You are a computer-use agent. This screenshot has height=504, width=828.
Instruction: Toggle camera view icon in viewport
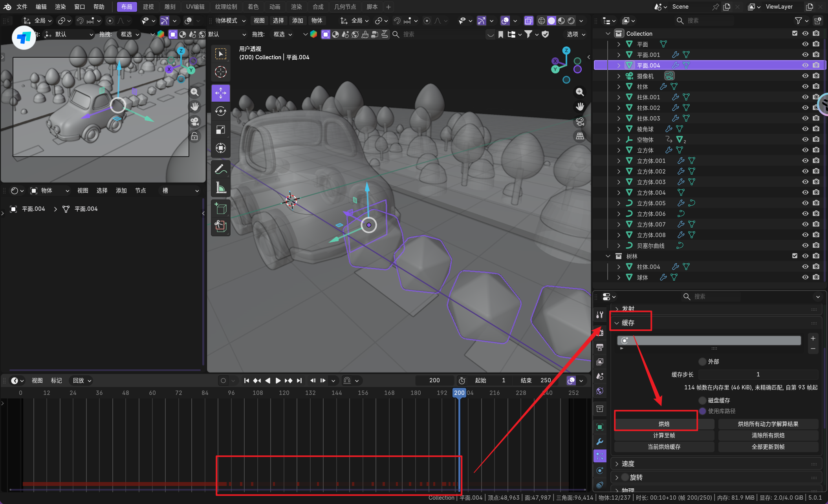coord(580,122)
